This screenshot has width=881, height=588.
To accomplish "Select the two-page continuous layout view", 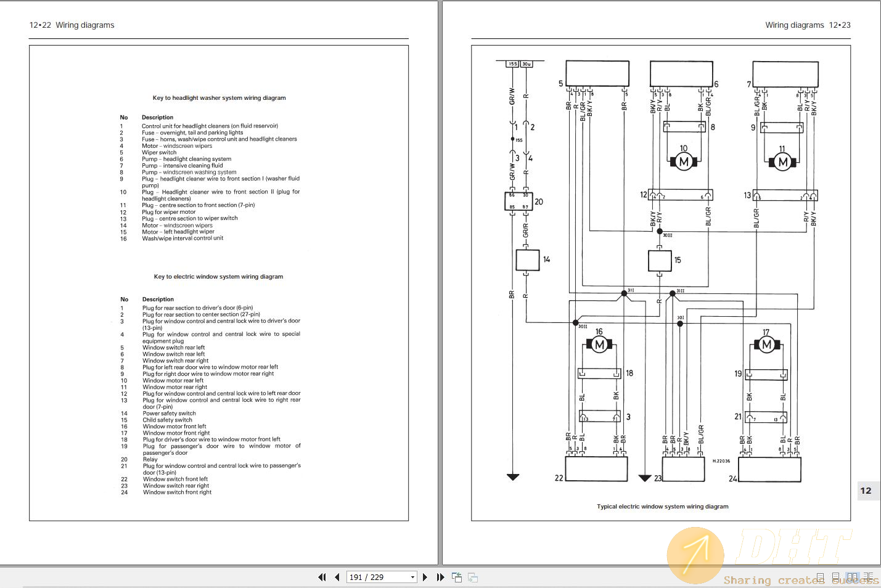I will [x=868, y=578].
